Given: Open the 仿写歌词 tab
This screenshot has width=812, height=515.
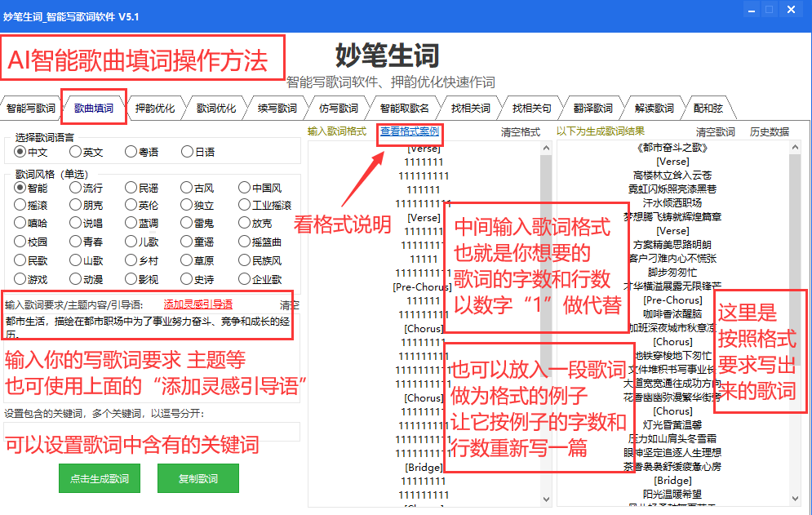Looking at the screenshot, I should click(338, 109).
